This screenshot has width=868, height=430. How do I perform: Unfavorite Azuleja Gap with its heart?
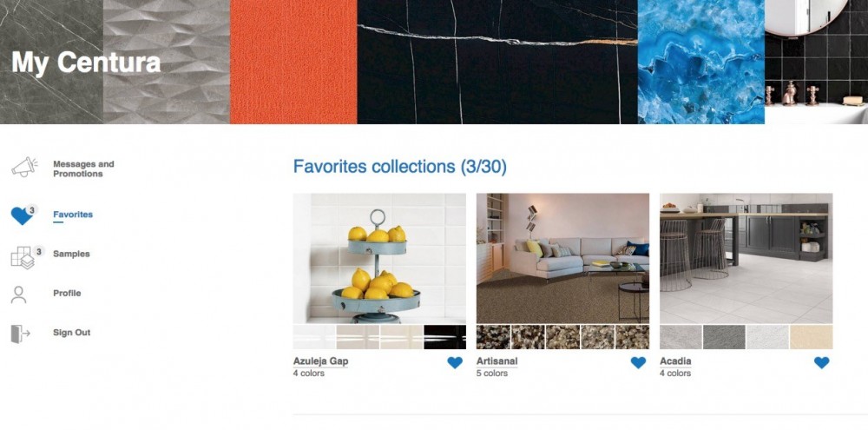click(x=455, y=363)
